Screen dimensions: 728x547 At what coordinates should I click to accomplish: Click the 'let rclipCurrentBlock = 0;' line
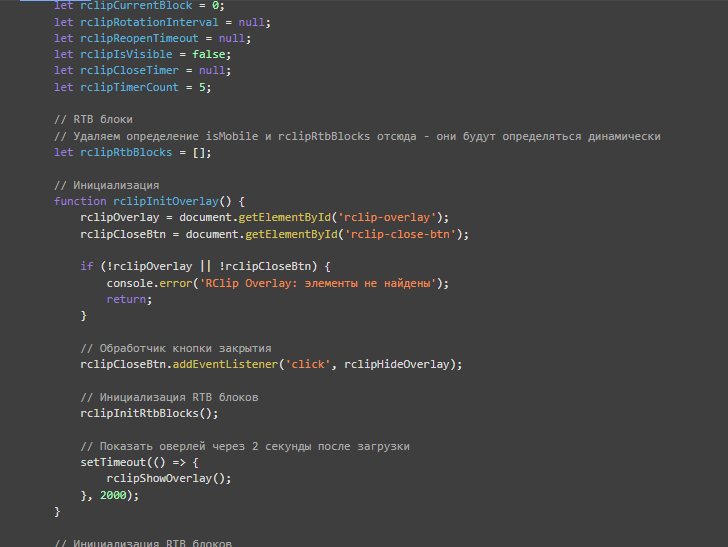(x=139, y=6)
